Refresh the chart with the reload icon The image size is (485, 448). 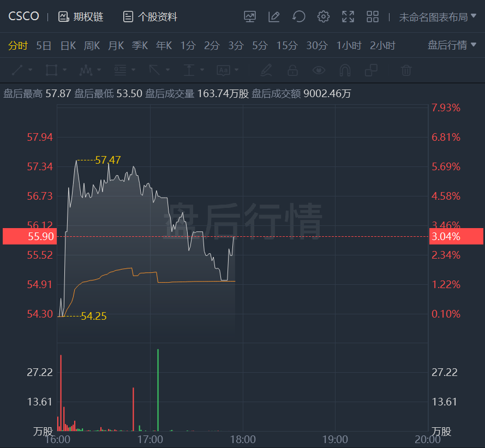[299, 16]
